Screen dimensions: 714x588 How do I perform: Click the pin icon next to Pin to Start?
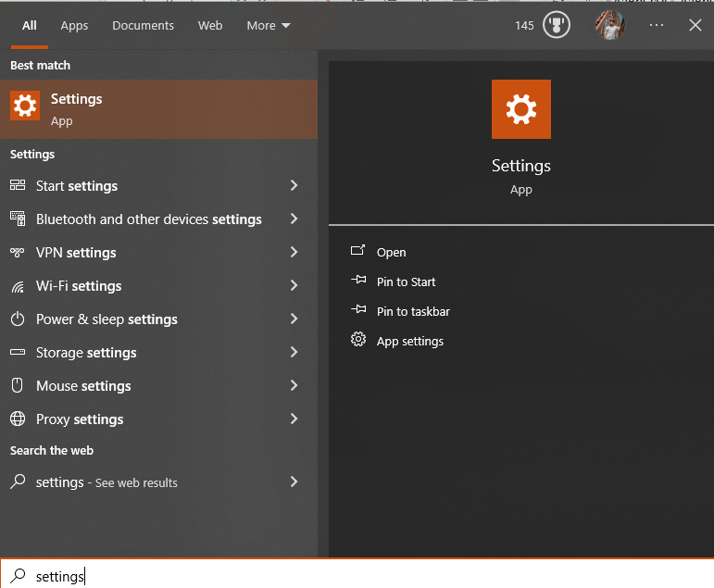[x=358, y=280]
